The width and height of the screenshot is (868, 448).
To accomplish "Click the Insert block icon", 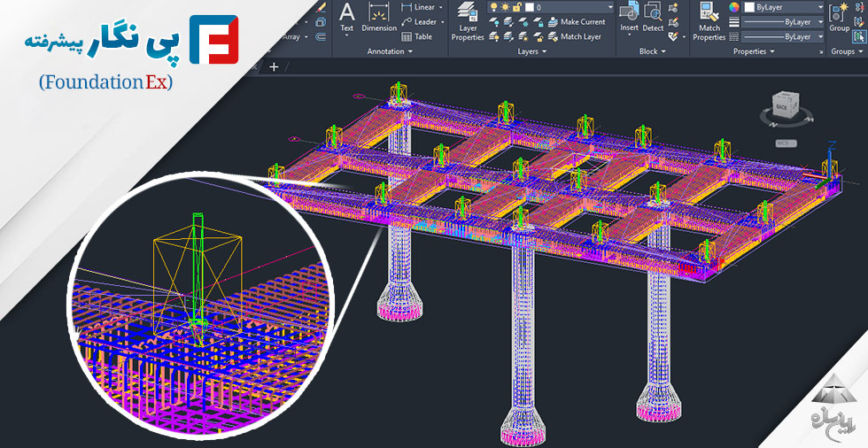I will (x=629, y=18).
